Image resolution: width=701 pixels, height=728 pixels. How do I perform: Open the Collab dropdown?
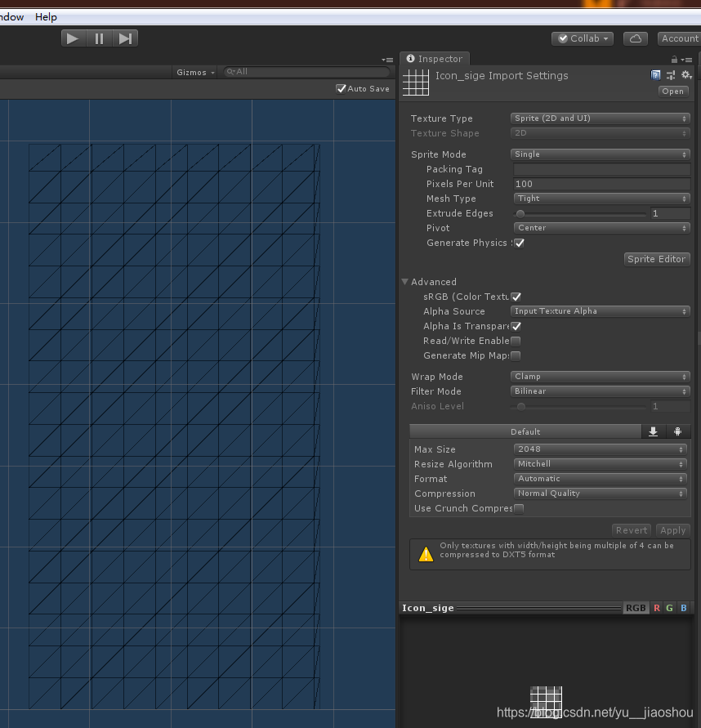[x=583, y=38]
